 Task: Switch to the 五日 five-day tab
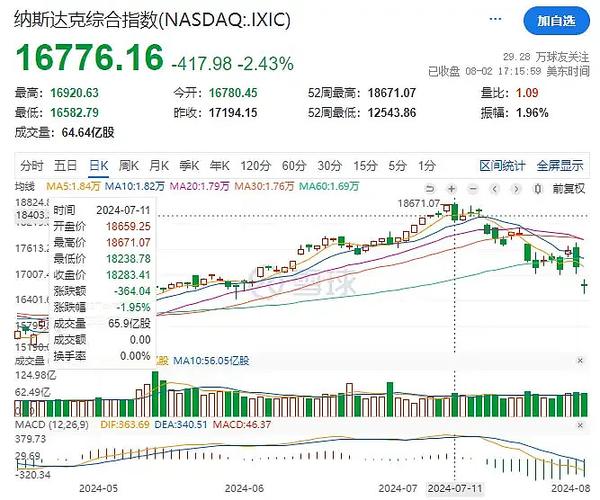(x=65, y=166)
